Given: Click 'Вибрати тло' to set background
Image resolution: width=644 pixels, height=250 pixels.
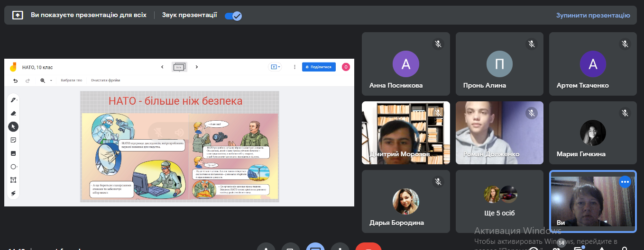Looking at the screenshot, I should click(72, 80).
